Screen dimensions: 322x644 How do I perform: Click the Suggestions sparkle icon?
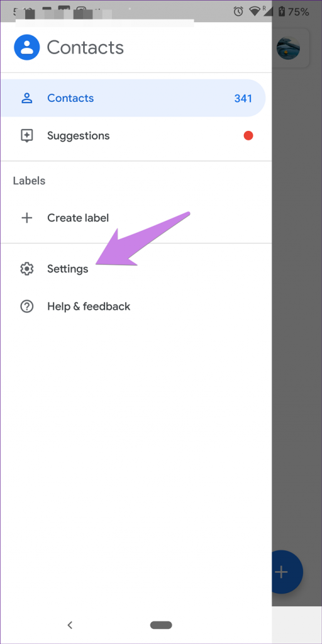[x=26, y=136]
